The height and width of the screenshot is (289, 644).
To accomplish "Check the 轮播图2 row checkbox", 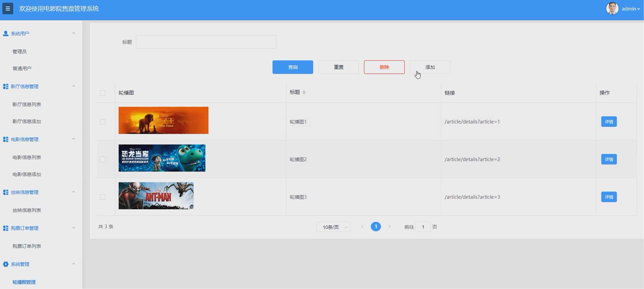I will coord(103,159).
